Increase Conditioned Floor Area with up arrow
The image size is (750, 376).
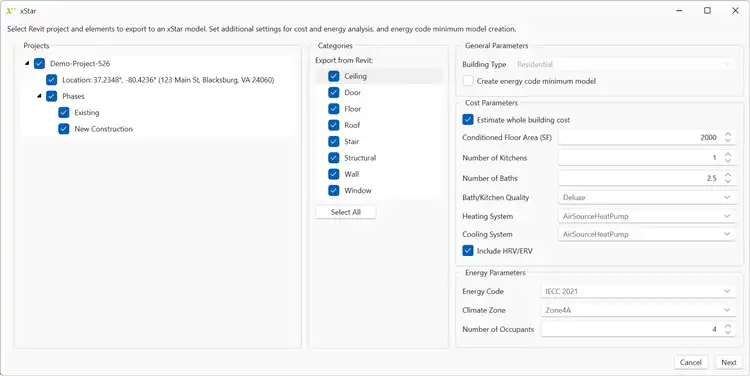point(728,134)
